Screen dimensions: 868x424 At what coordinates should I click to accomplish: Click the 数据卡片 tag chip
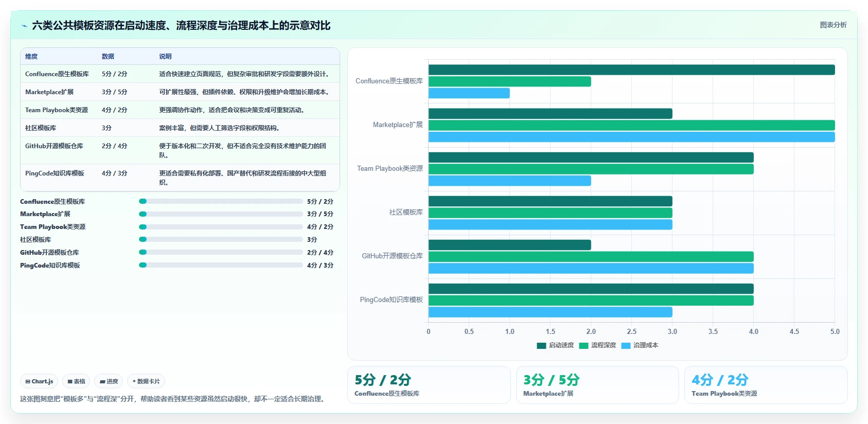146,381
